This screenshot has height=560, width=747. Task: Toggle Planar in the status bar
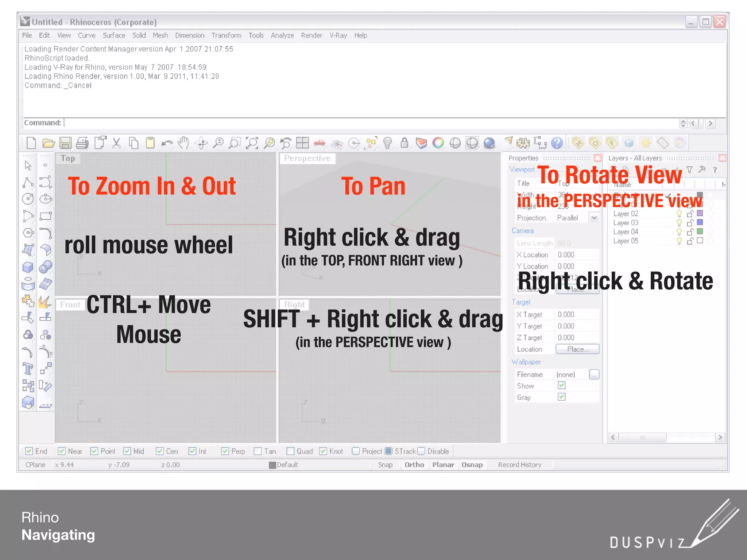(443, 465)
